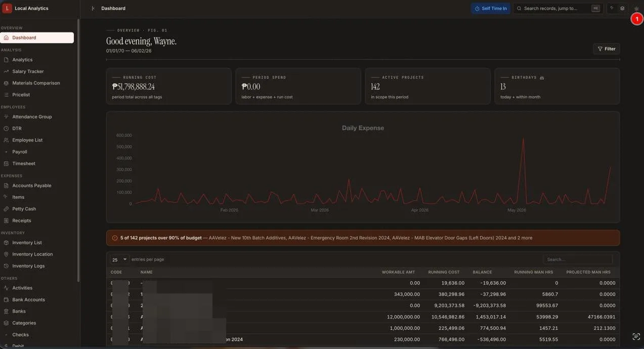
Task: Click the icon left of the layers icon
Action: [612, 8]
